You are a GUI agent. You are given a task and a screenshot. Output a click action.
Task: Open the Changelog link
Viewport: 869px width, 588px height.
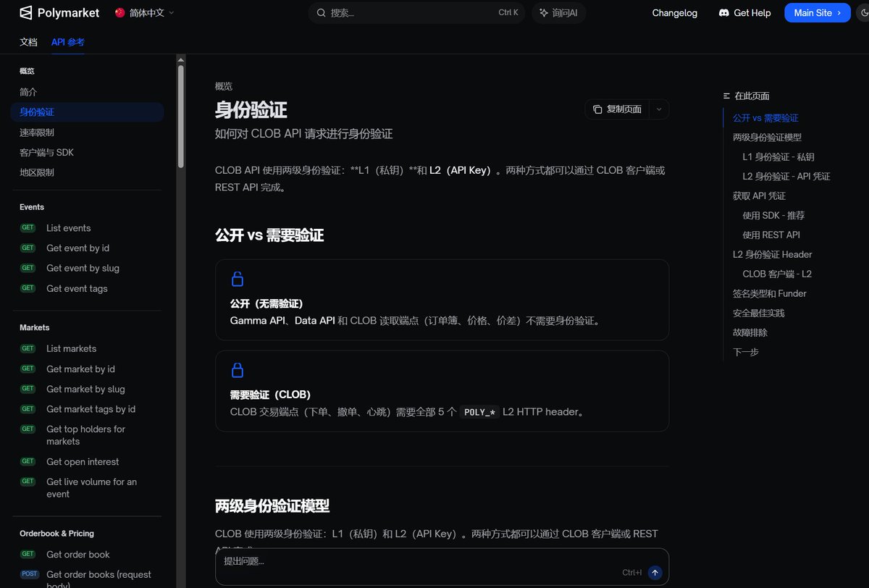[x=674, y=12]
